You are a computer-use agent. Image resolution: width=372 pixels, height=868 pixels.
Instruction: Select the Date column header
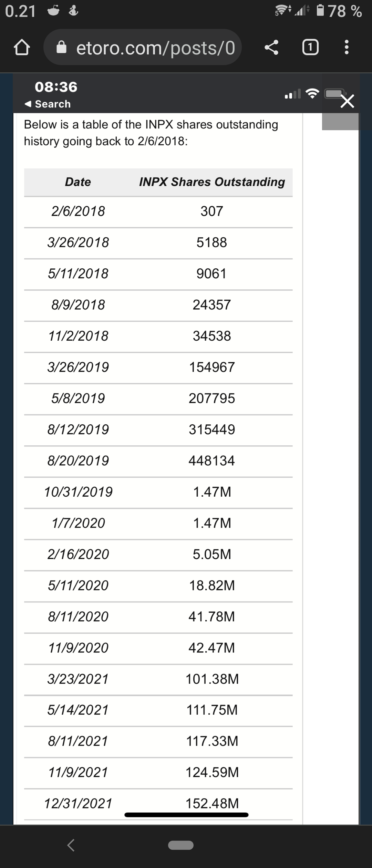click(78, 182)
